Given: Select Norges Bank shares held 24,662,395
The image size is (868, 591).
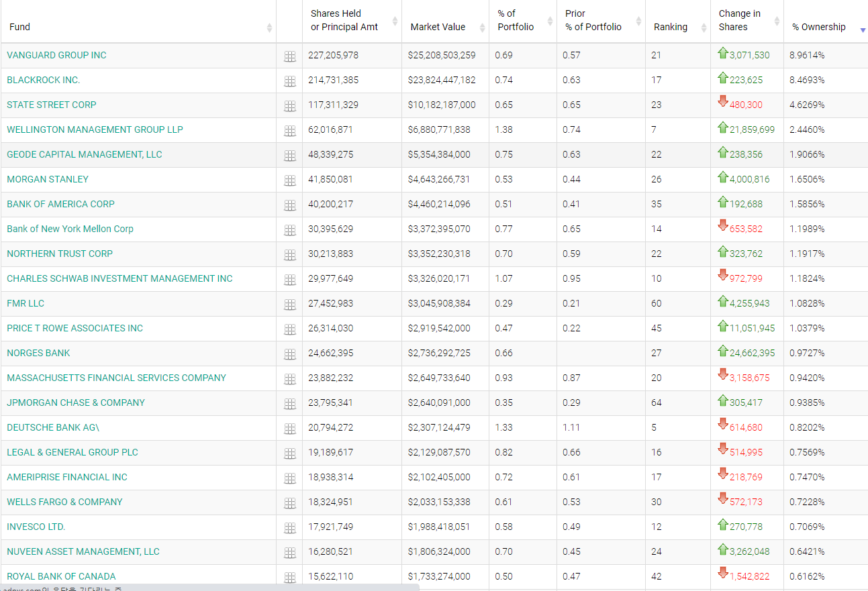Looking at the screenshot, I should [x=330, y=353].
